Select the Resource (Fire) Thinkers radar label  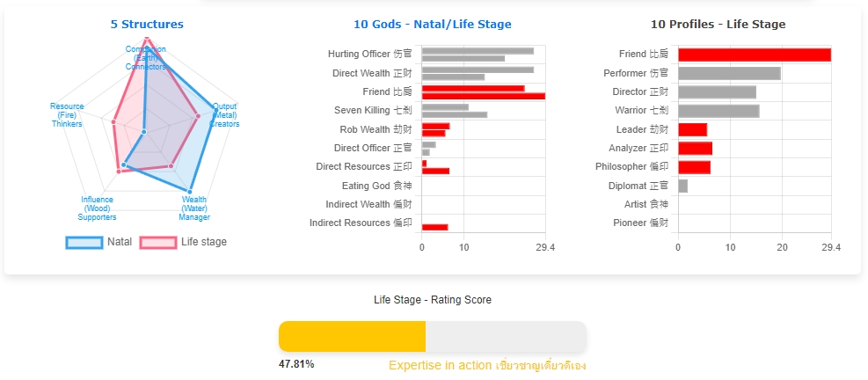pyautogui.click(x=67, y=115)
